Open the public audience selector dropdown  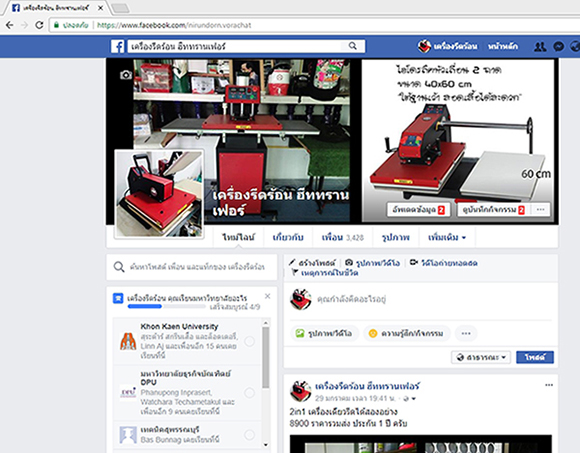coord(481,357)
